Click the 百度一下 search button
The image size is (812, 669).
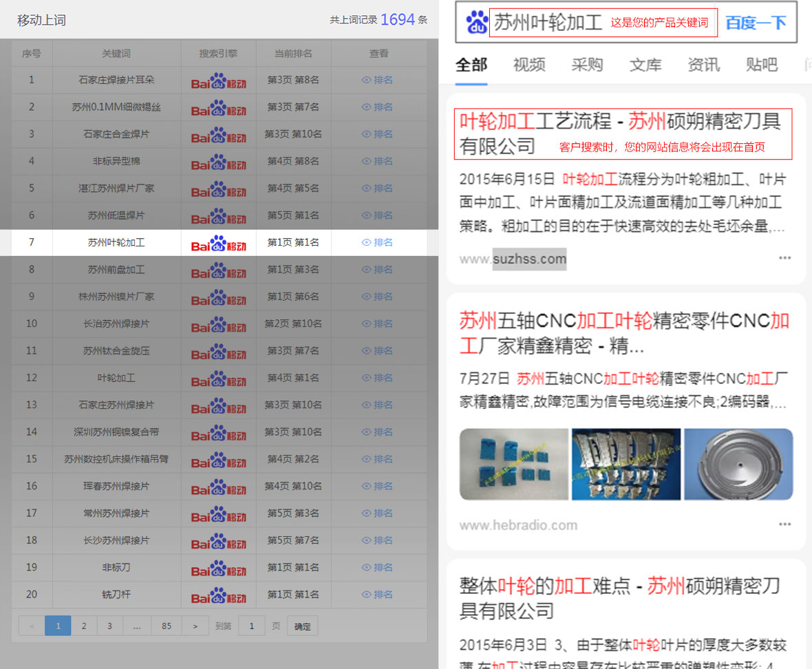[x=755, y=22]
